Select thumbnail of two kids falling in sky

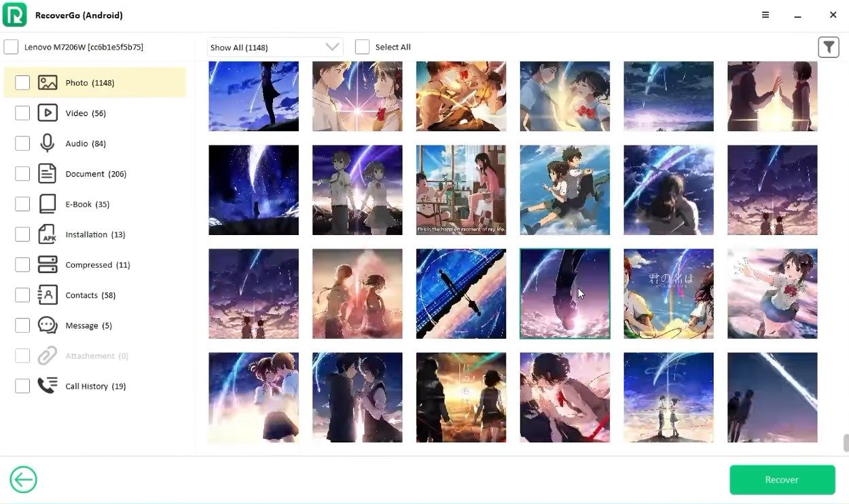(x=564, y=190)
